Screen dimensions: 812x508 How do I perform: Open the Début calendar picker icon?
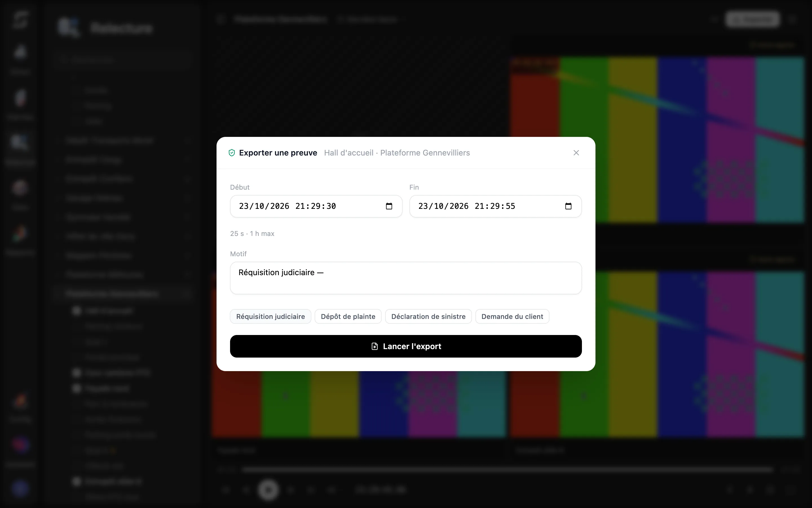(x=389, y=206)
